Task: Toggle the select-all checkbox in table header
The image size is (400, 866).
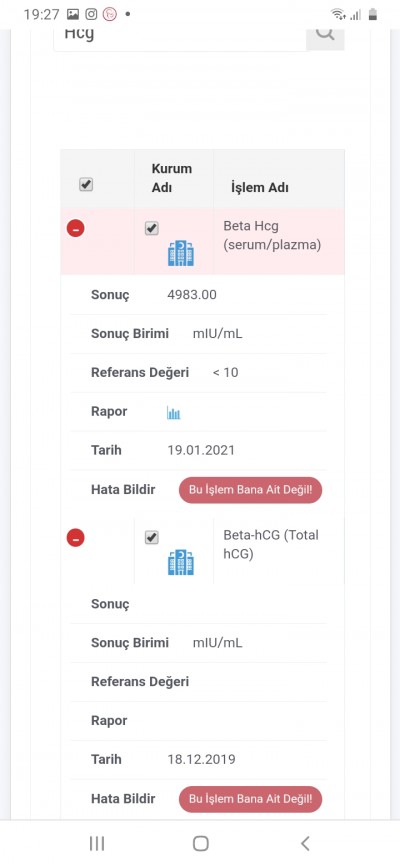Action: 86,184
